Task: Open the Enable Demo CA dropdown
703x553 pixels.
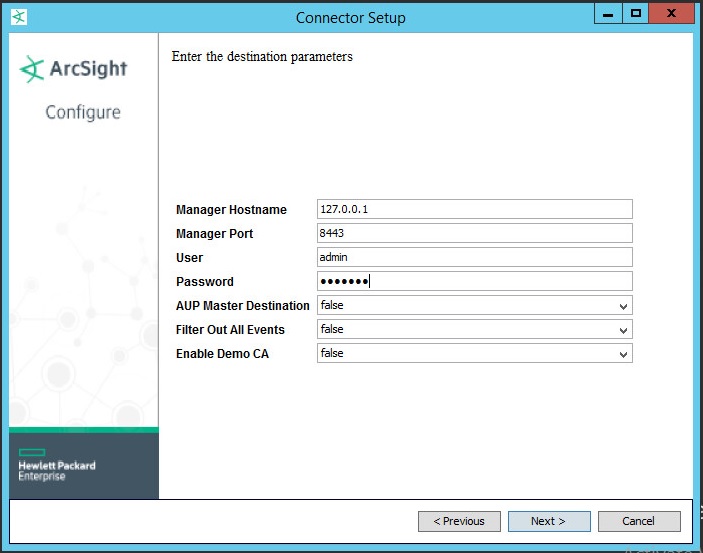Action: pos(623,354)
